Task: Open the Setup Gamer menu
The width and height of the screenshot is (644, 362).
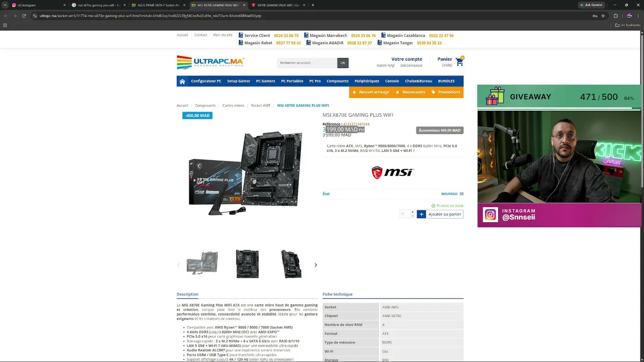Action: pyautogui.click(x=238, y=81)
